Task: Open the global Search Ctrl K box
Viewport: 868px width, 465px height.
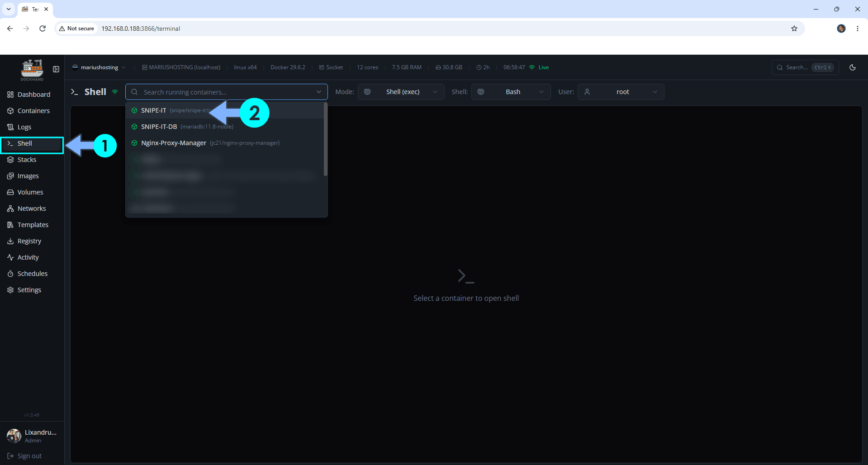Action: coord(805,67)
